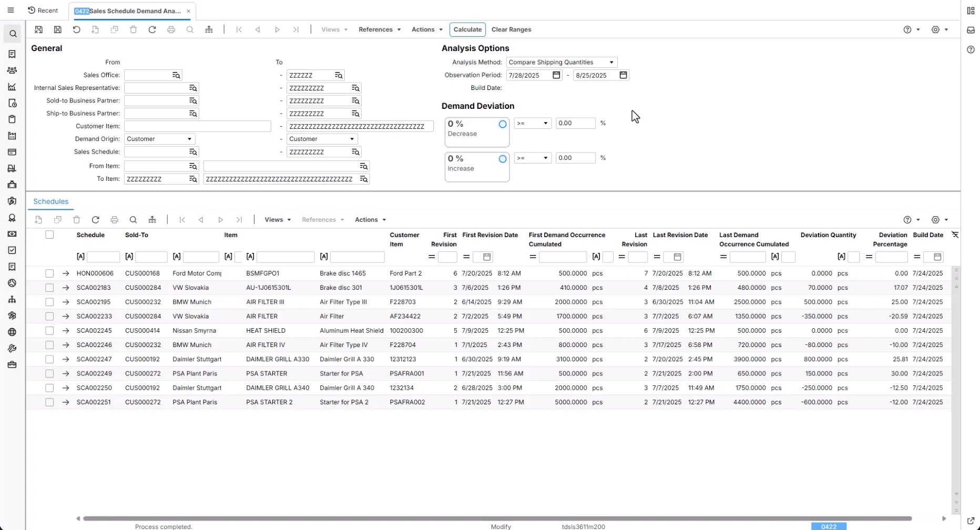980x530 pixels.
Task: Open Sold-to Business Partner From lookup
Action: click(x=193, y=100)
